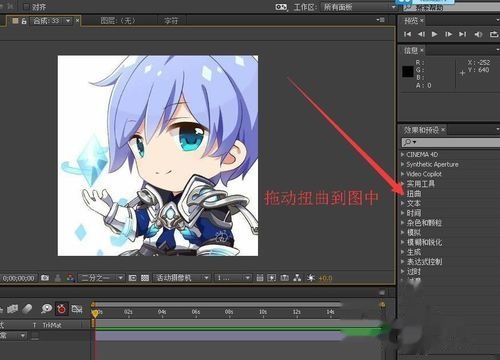Open the 二分之一 resolution dropdown
The width and height of the screenshot is (500, 360).
[101, 278]
